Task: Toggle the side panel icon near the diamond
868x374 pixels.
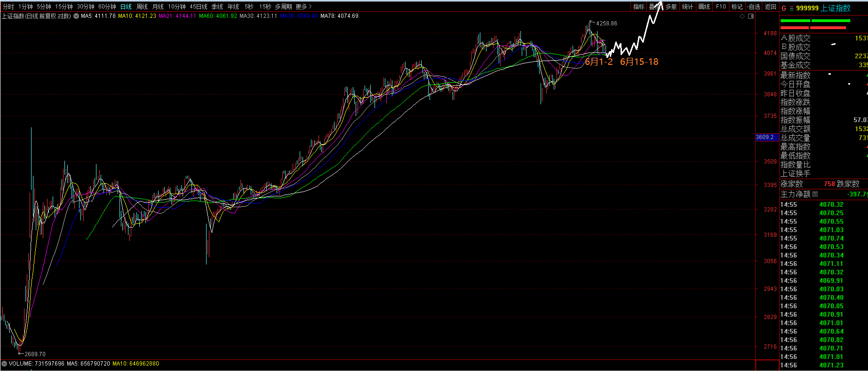Action: point(751,16)
